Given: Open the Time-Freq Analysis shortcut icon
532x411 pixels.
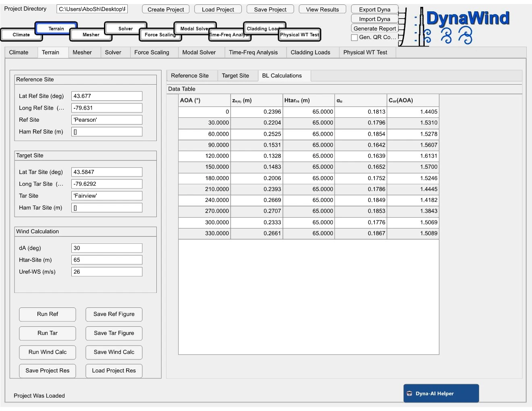Looking at the screenshot, I should pos(230,35).
